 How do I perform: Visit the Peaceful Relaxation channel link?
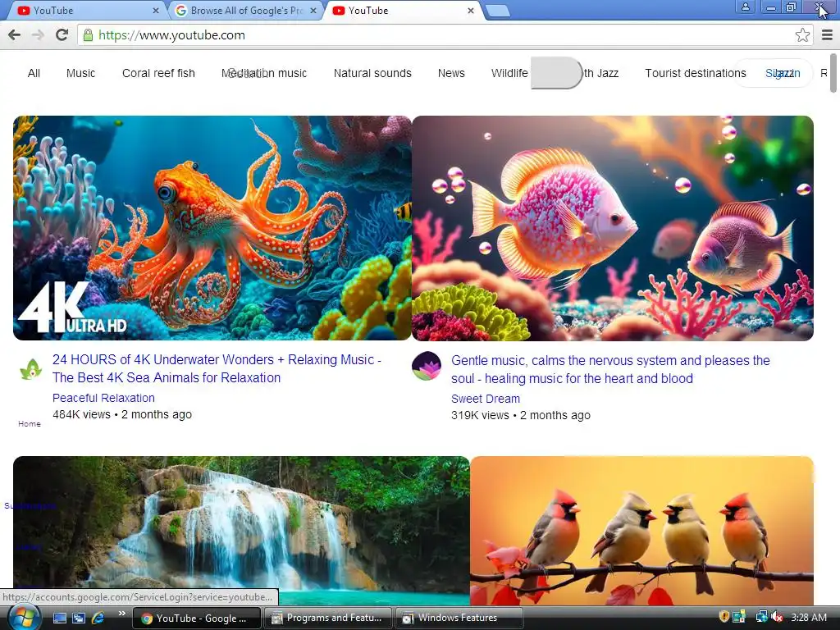(104, 398)
